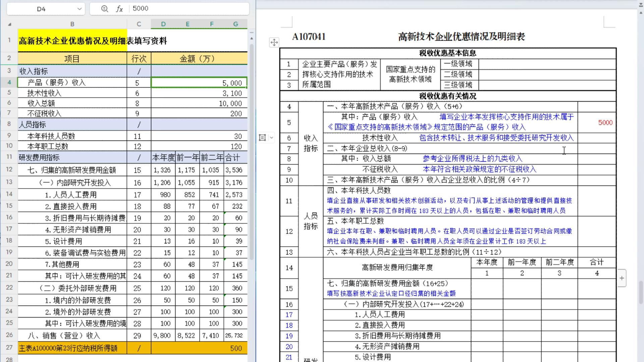Click the cell showing 3,100 技术性收入
The height and width of the screenshot is (362, 644).
(x=199, y=93)
